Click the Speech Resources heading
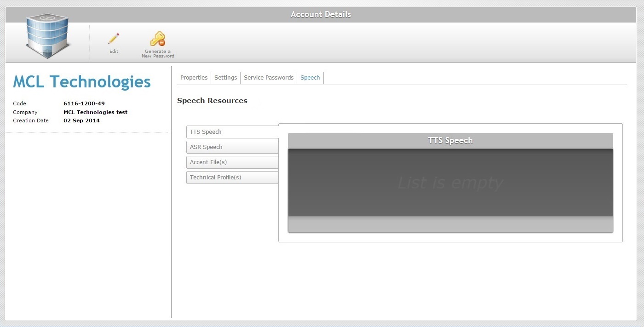This screenshot has height=327, width=644. (212, 101)
